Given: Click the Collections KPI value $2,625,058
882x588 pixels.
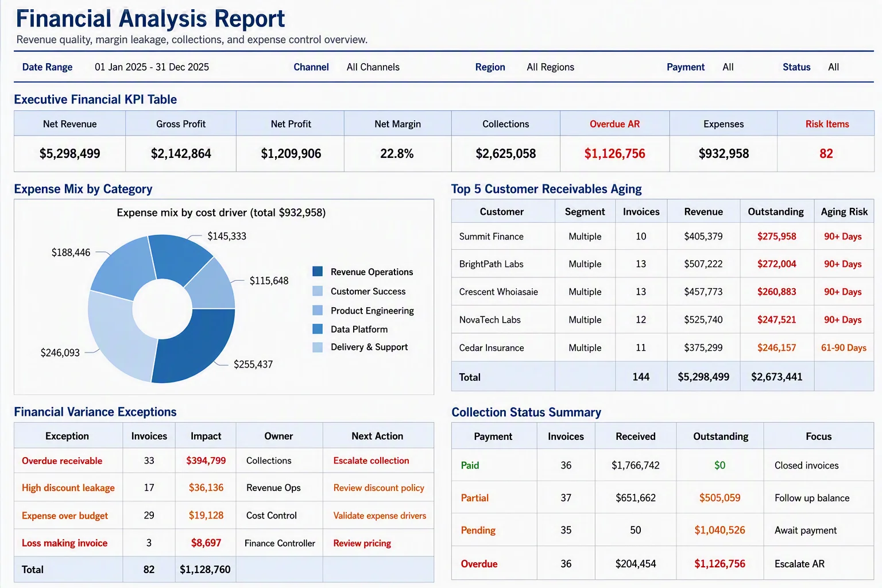Looking at the screenshot, I should coord(506,154).
